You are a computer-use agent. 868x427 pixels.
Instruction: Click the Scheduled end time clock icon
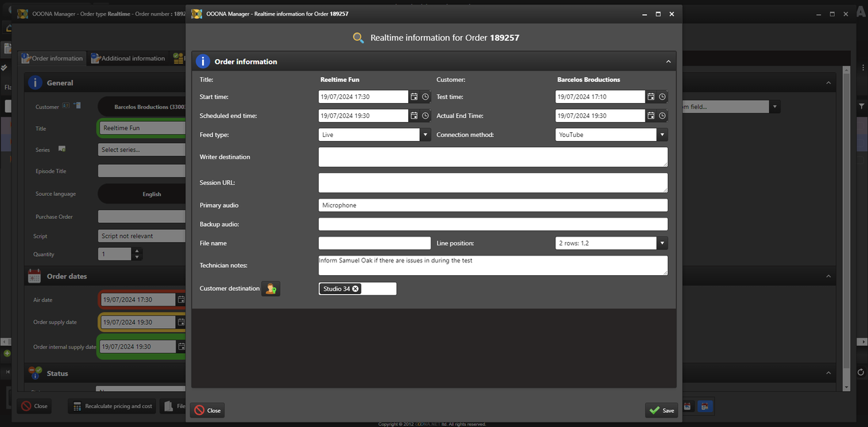tap(425, 116)
